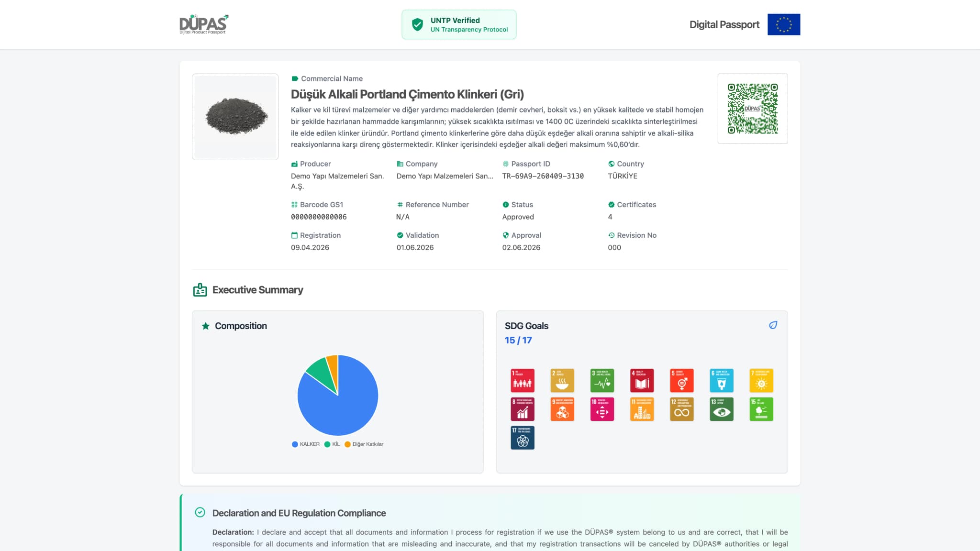Click the Certificates count 4
The width and height of the screenshot is (980, 551).
pos(610,217)
